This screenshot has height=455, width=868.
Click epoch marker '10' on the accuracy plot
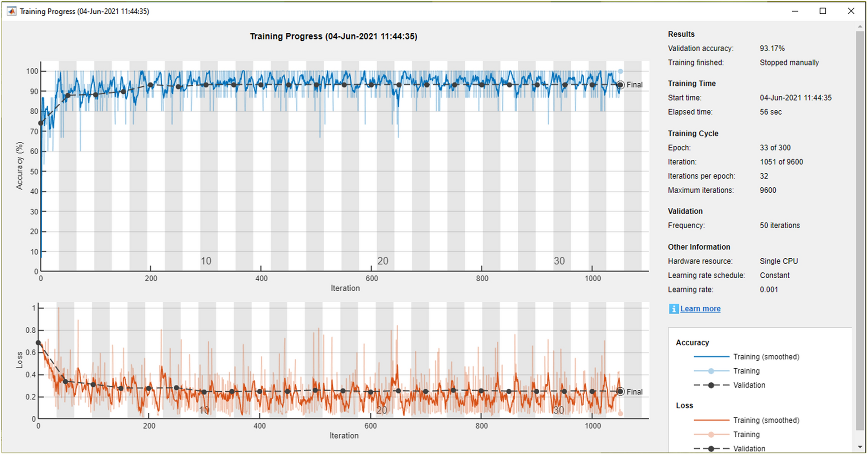click(x=206, y=261)
